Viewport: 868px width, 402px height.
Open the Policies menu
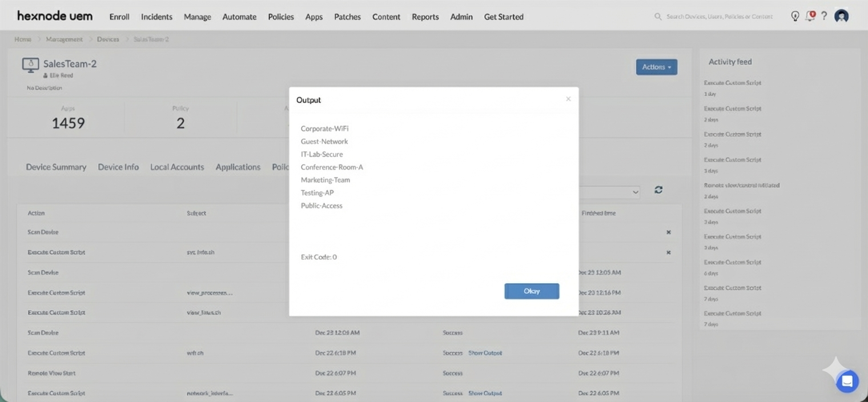click(x=281, y=17)
